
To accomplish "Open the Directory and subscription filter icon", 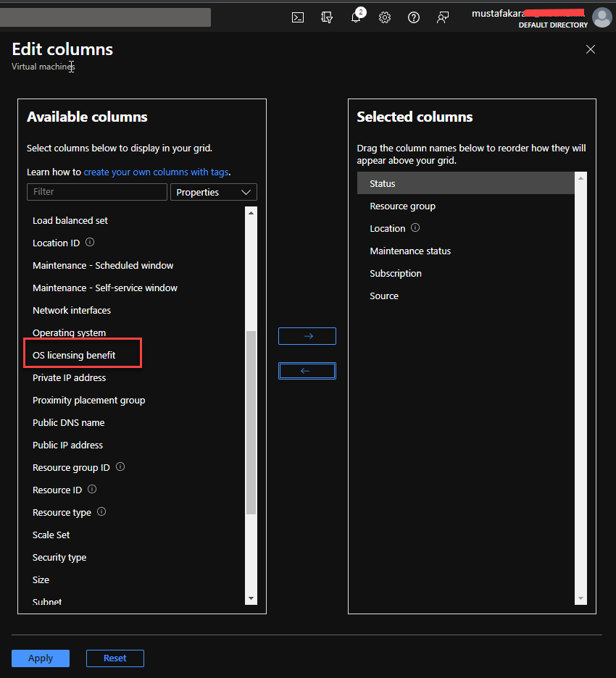I will [327, 17].
